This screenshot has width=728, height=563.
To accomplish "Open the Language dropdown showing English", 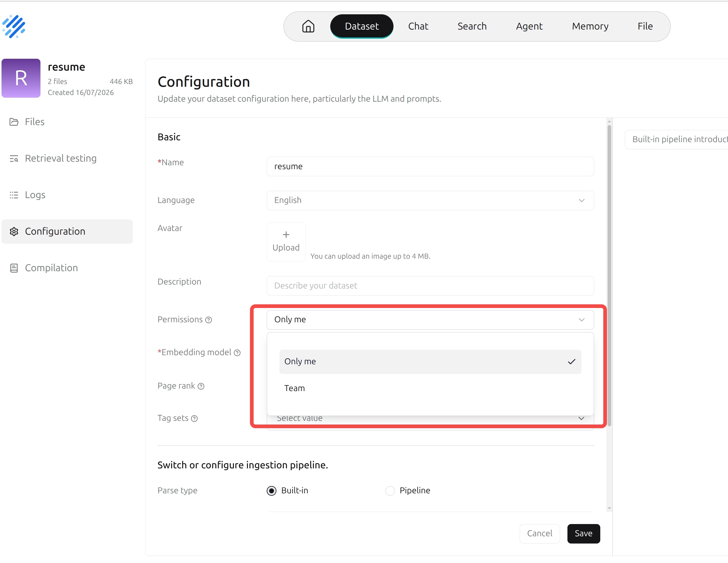I will 430,201.
